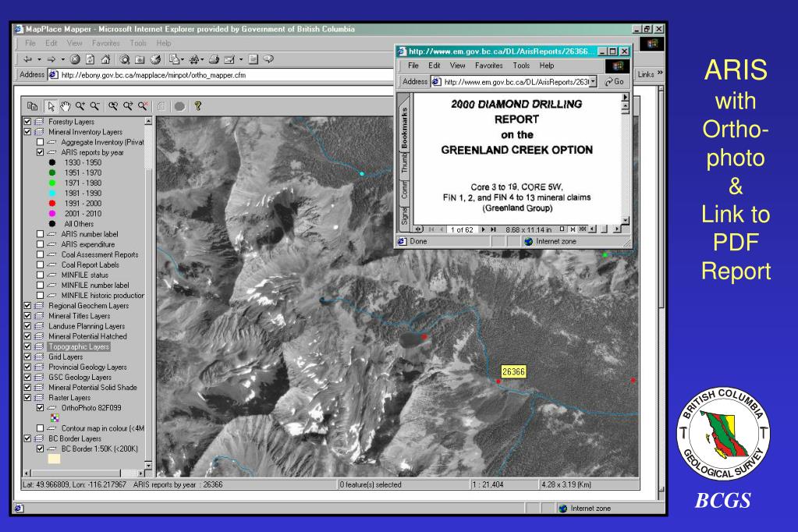Click the Edit tool icon in browser toolbar
This screenshot has height=532, width=798.
pos(229,59)
